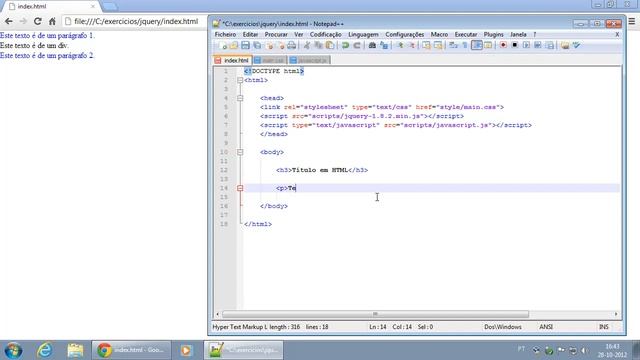The width and height of the screenshot is (640, 360).
Task: Open Find with the binoculars icon
Action: coord(372,45)
